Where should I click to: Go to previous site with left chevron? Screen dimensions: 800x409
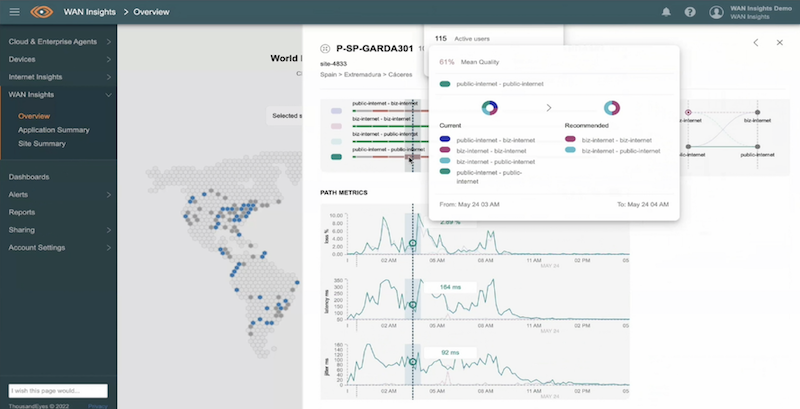tap(756, 43)
